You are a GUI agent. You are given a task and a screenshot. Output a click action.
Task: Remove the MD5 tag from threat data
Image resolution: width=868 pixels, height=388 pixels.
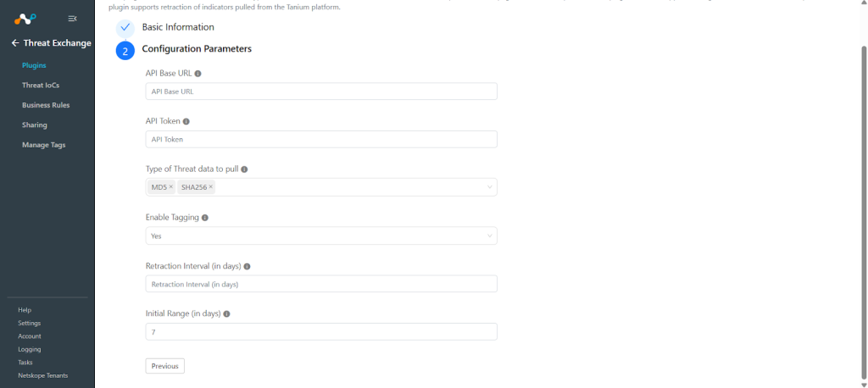click(x=170, y=187)
